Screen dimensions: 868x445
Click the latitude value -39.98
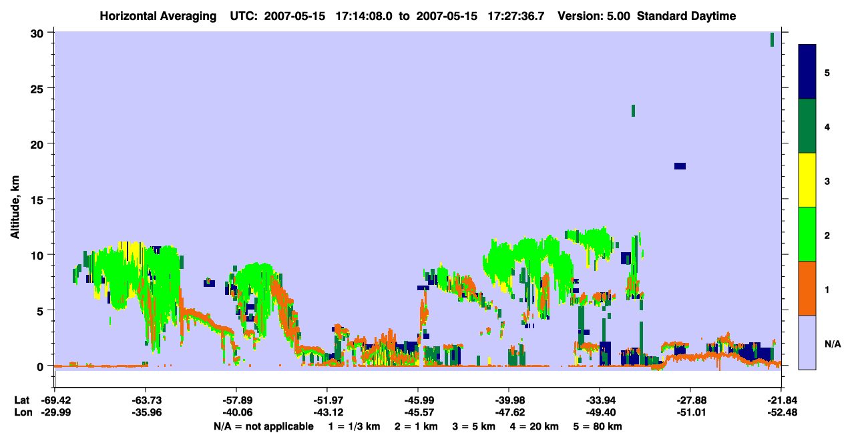pyautogui.click(x=509, y=400)
